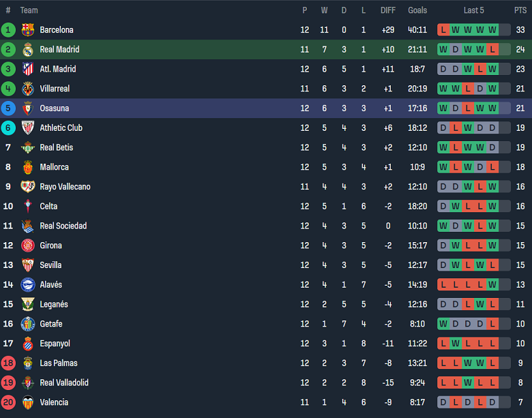Sort table by PTS column header
This screenshot has height=418, width=532.
pos(520,10)
